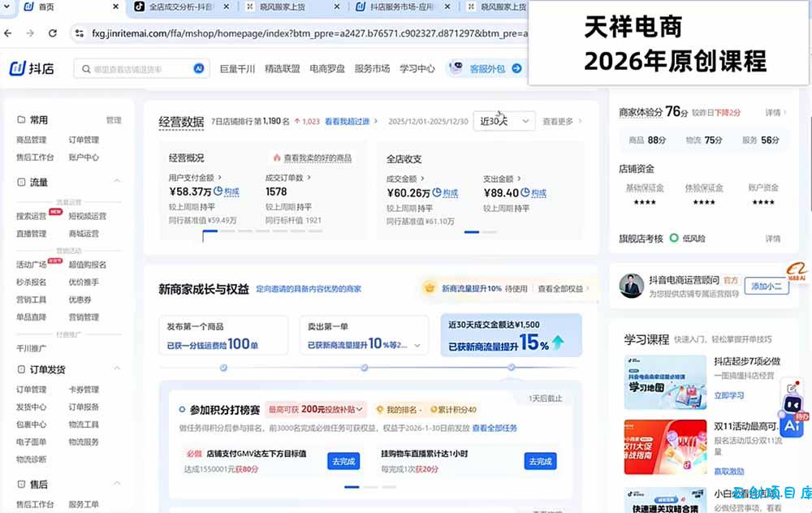
Task: Click the 1688 AI floating icon
Action: point(797,271)
